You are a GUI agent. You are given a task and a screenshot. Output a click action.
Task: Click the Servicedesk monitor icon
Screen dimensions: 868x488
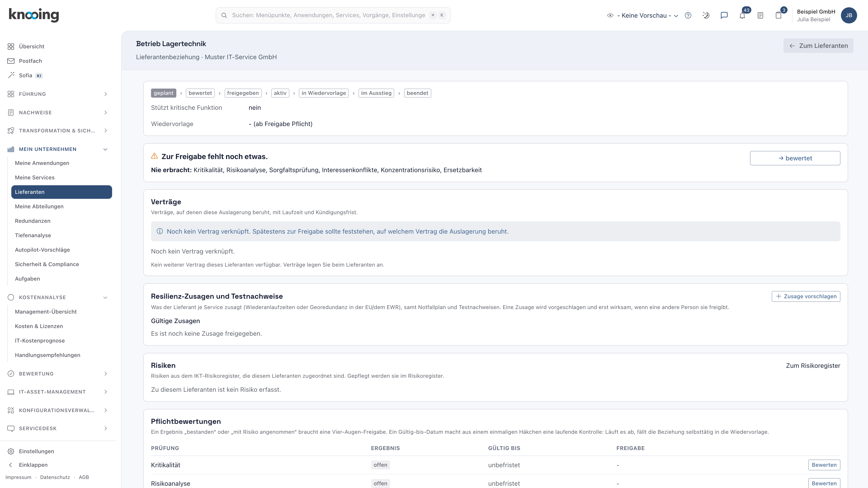click(11, 428)
